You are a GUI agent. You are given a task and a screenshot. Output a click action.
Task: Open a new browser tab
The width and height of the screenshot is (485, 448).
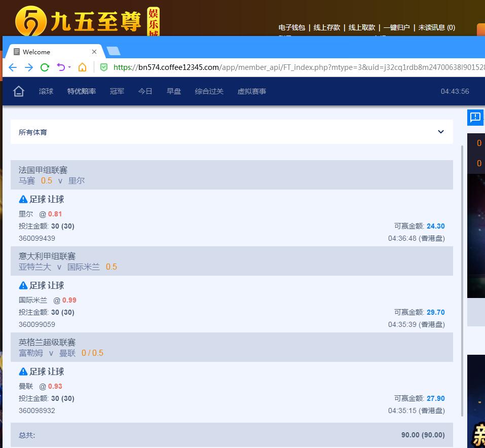tap(113, 51)
